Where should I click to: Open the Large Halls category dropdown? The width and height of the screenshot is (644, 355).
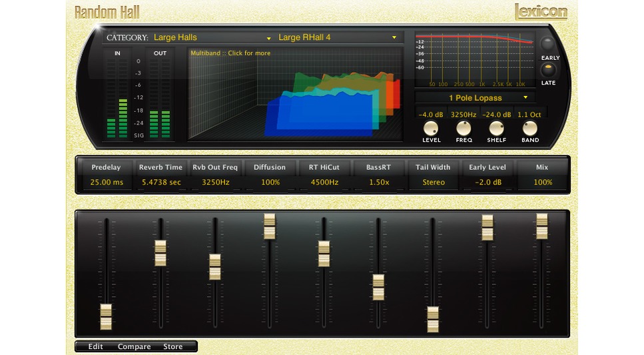click(x=212, y=37)
